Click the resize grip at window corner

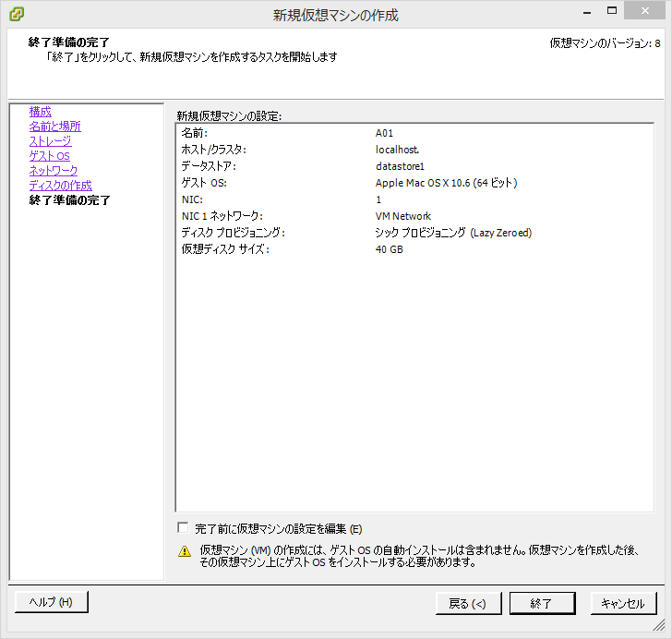(x=659, y=626)
